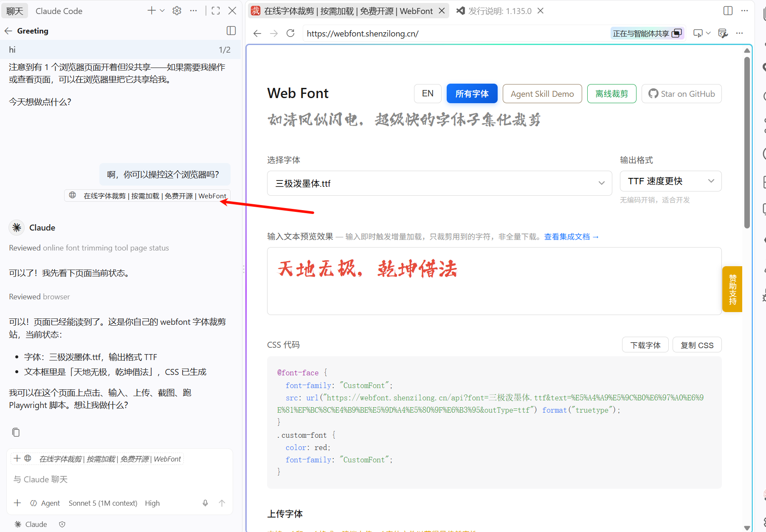Click the 下载字体 button

click(x=645, y=345)
